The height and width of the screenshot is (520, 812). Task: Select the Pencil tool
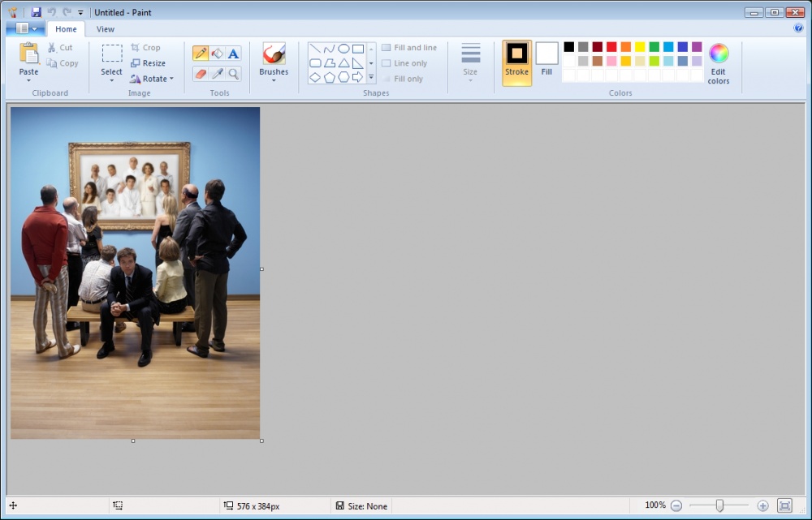click(x=201, y=54)
